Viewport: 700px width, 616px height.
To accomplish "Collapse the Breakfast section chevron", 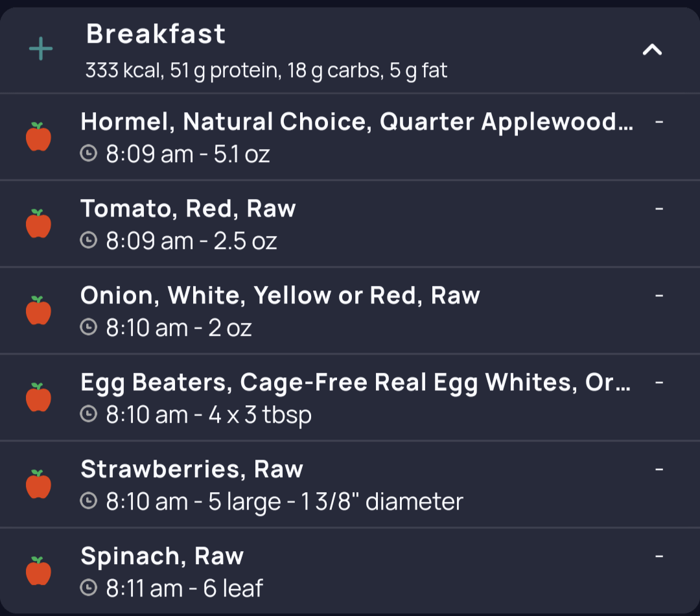I will [x=652, y=49].
